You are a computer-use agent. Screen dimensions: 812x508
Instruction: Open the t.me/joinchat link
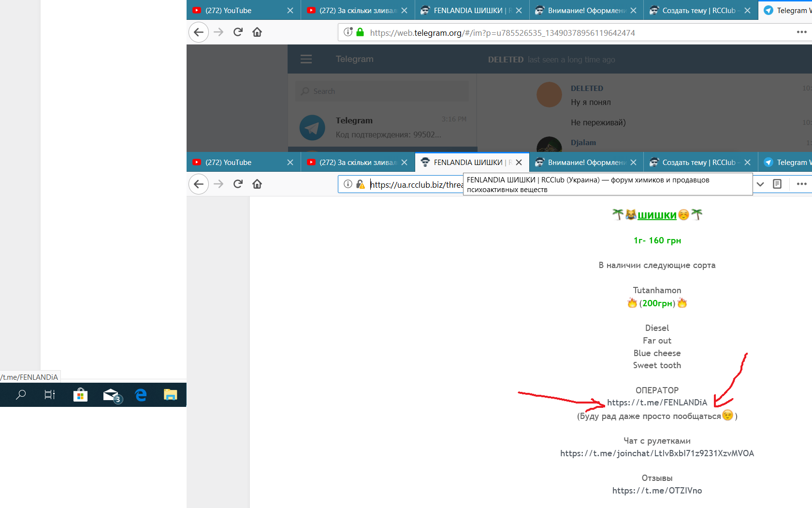pos(657,453)
